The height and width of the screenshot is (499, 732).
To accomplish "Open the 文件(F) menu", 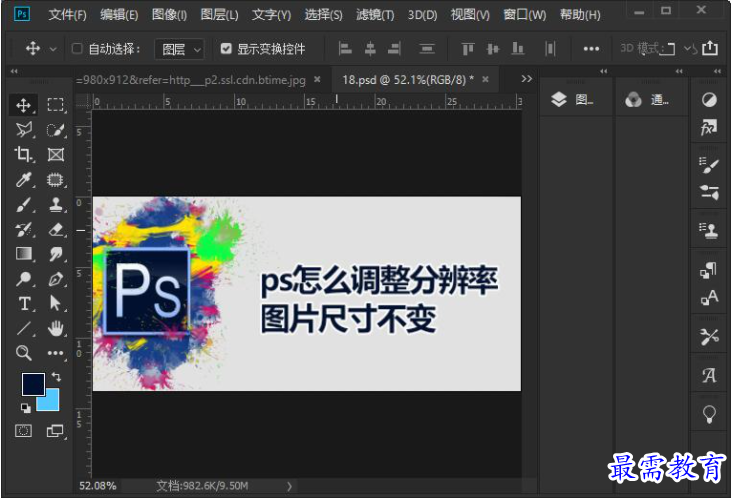I will click(68, 15).
